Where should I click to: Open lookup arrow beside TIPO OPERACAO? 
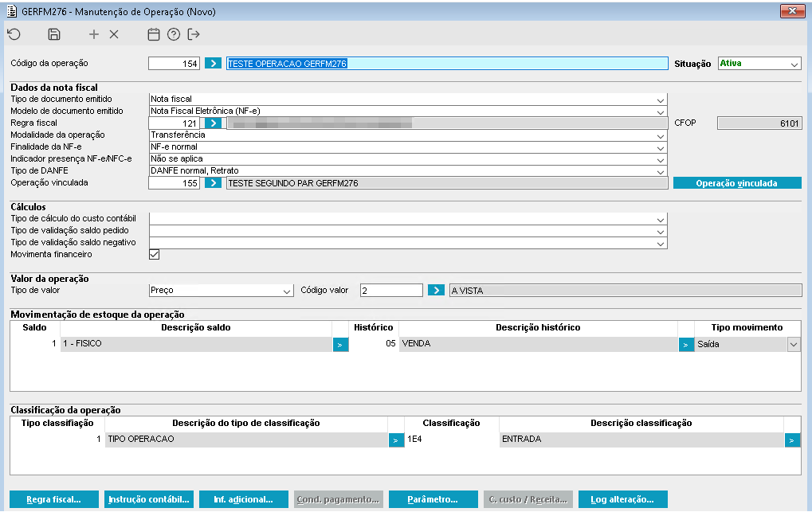point(396,440)
